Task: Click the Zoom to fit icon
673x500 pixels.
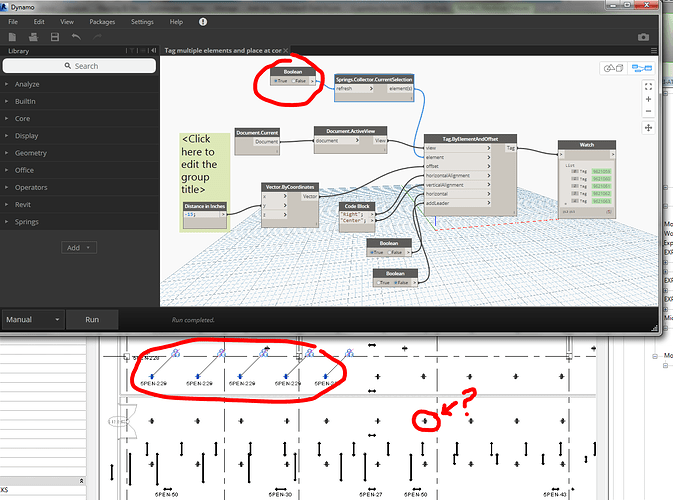Action: point(648,87)
